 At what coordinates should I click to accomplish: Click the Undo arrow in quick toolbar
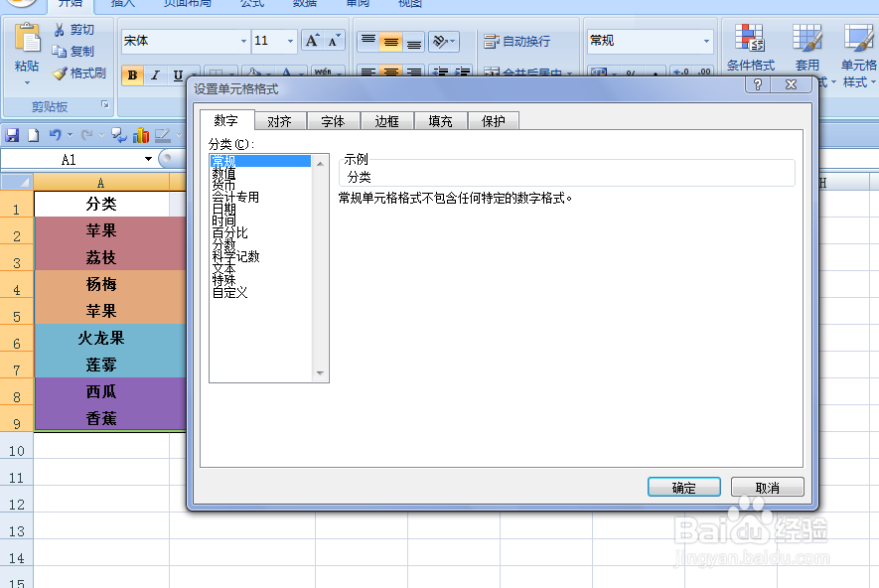tap(55, 135)
